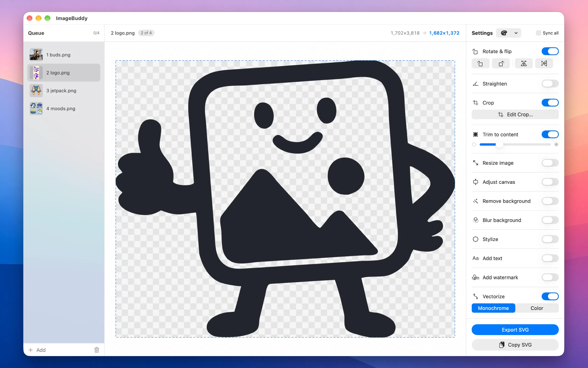Select the Monochrome vectorize mode
Image resolution: width=588 pixels, height=368 pixels.
tap(493, 308)
